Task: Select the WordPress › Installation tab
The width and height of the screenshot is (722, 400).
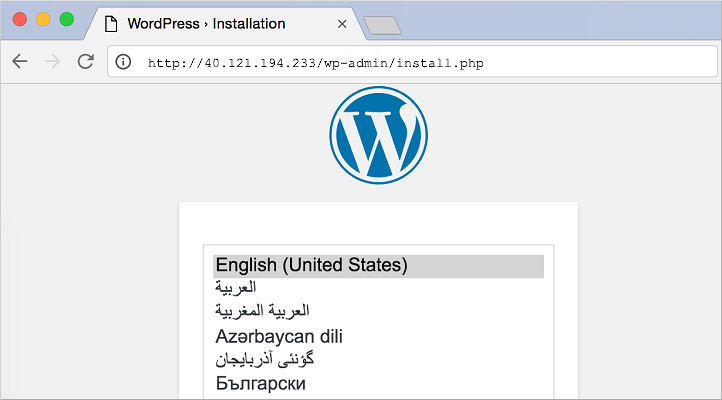Action: pos(225,24)
